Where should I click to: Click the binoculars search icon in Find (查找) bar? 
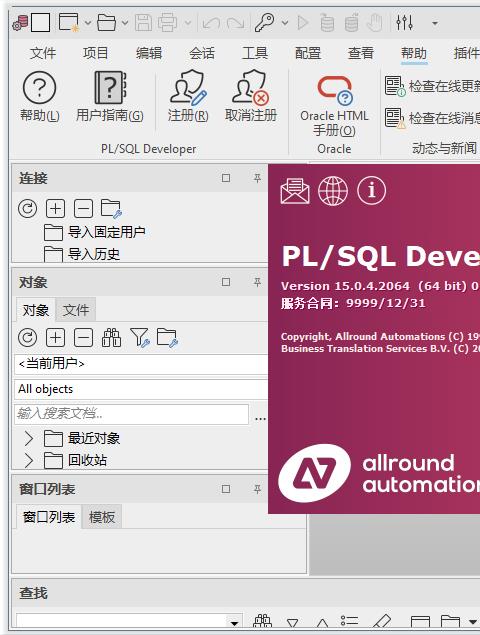(x=262, y=621)
